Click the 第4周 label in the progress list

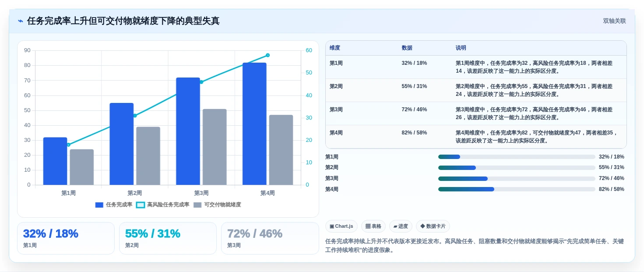coord(332,189)
